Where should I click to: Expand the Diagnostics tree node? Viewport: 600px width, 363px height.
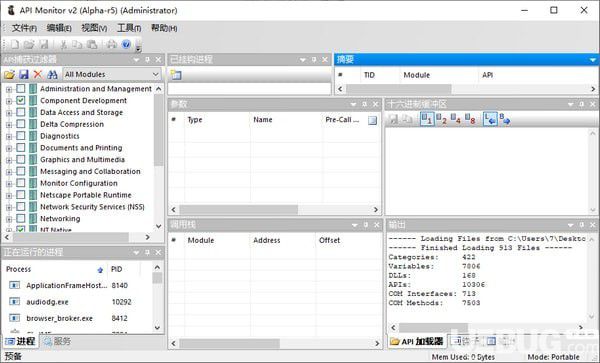9,137
